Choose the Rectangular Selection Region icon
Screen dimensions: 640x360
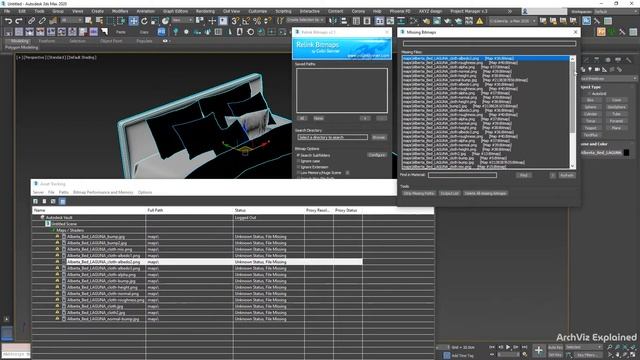pyautogui.click(x=110, y=21)
